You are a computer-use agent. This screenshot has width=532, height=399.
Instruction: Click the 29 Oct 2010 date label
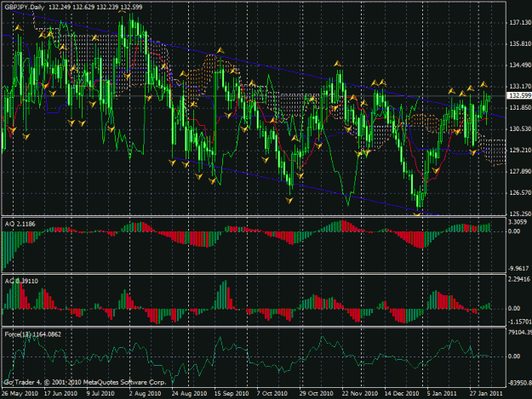point(316,394)
